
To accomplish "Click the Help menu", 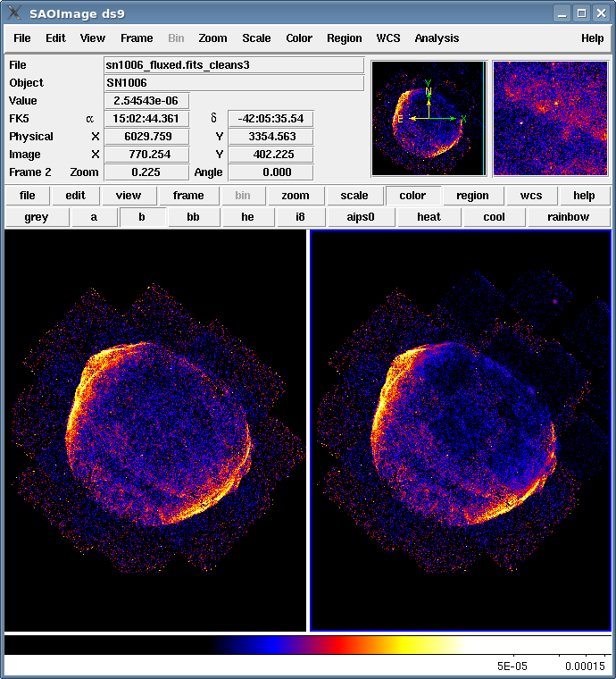I will [592, 38].
